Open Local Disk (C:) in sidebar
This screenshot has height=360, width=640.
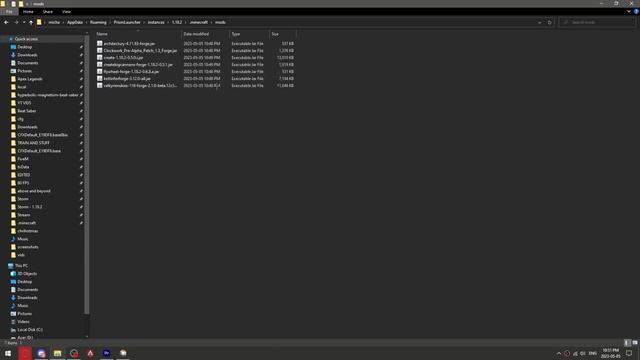(x=30, y=330)
